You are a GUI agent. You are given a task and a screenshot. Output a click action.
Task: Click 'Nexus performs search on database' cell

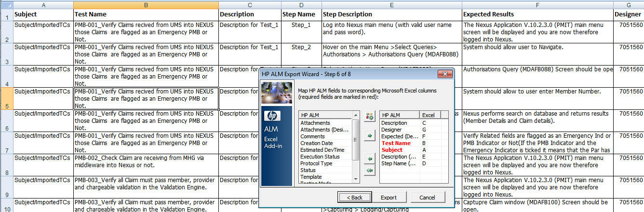537,120
